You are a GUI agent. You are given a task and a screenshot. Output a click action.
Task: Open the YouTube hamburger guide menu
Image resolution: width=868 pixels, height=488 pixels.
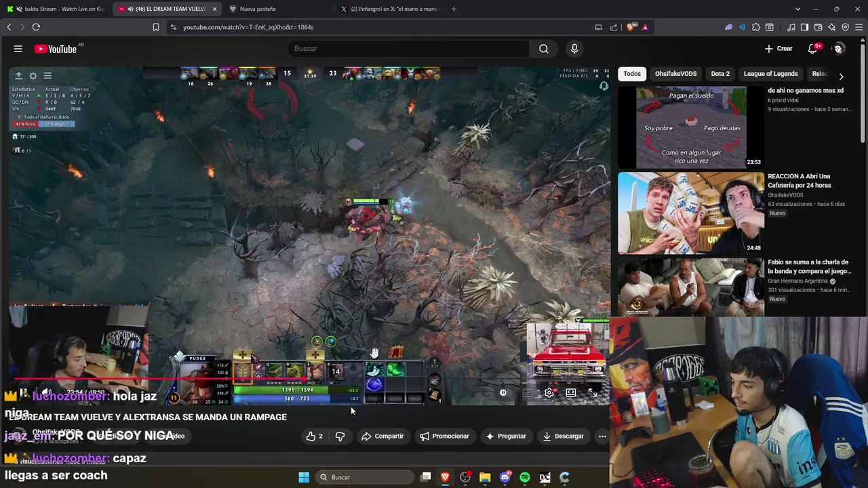pos(18,49)
